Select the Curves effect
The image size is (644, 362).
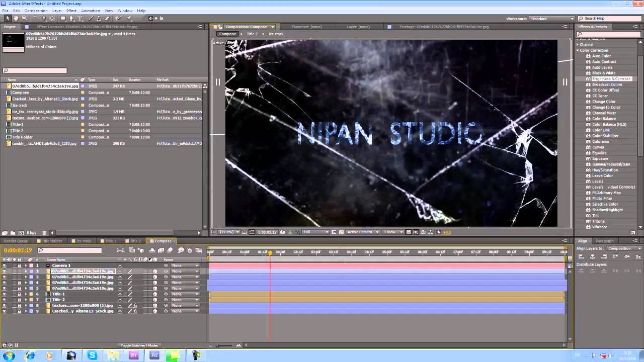[x=597, y=147]
